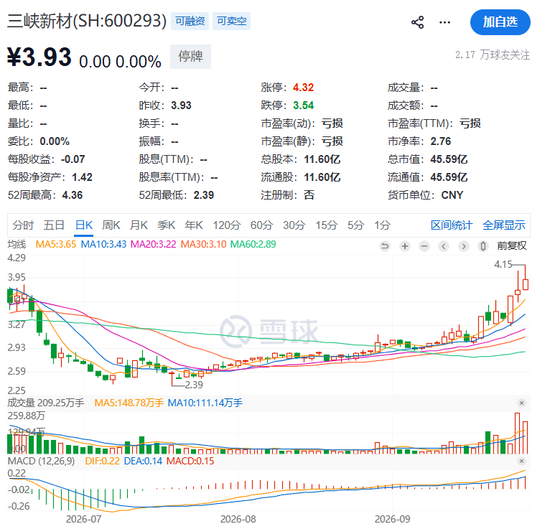Click the DIF:0.22 value label
The width and height of the screenshot is (550, 529).
pyautogui.click(x=102, y=461)
